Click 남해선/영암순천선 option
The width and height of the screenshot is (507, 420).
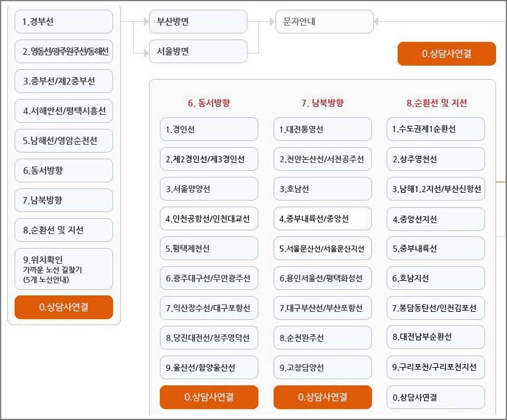tap(63, 141)
